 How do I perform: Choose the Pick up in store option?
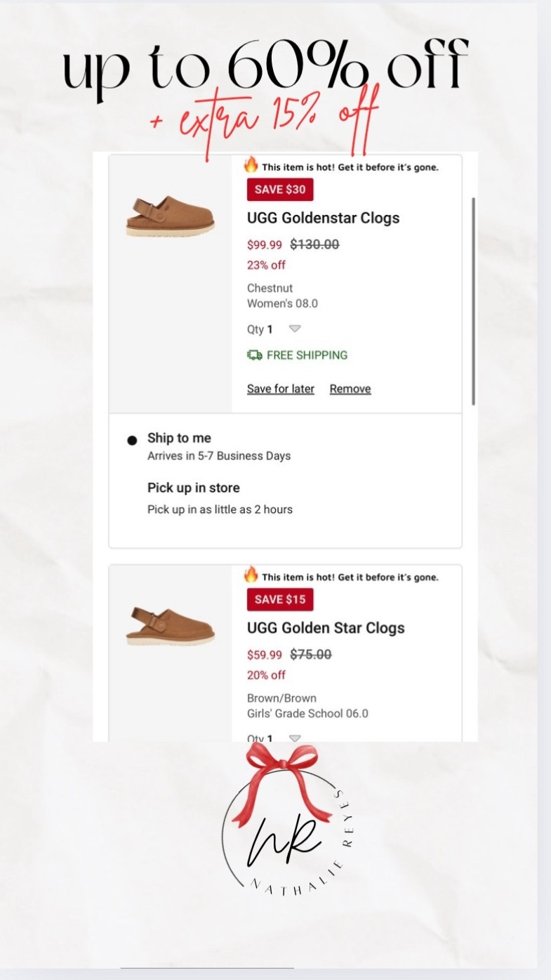pos(193,488)
